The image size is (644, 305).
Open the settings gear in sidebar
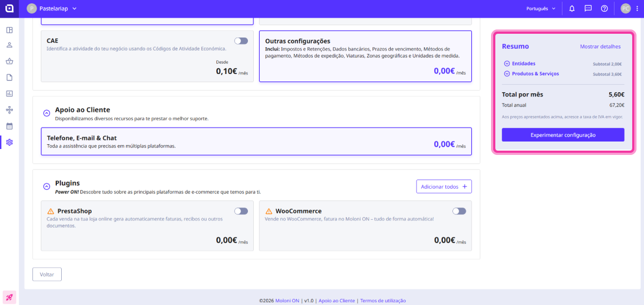(x=9, y=143)
